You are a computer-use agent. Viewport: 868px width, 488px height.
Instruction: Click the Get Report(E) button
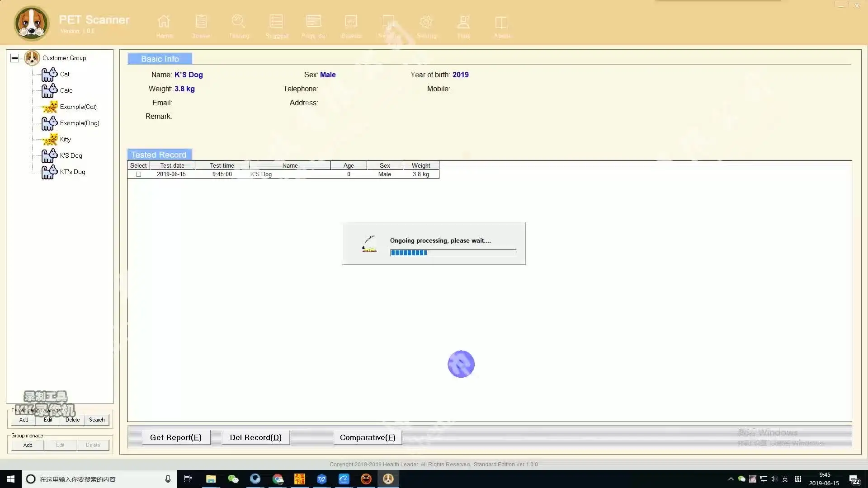(176, 437)
